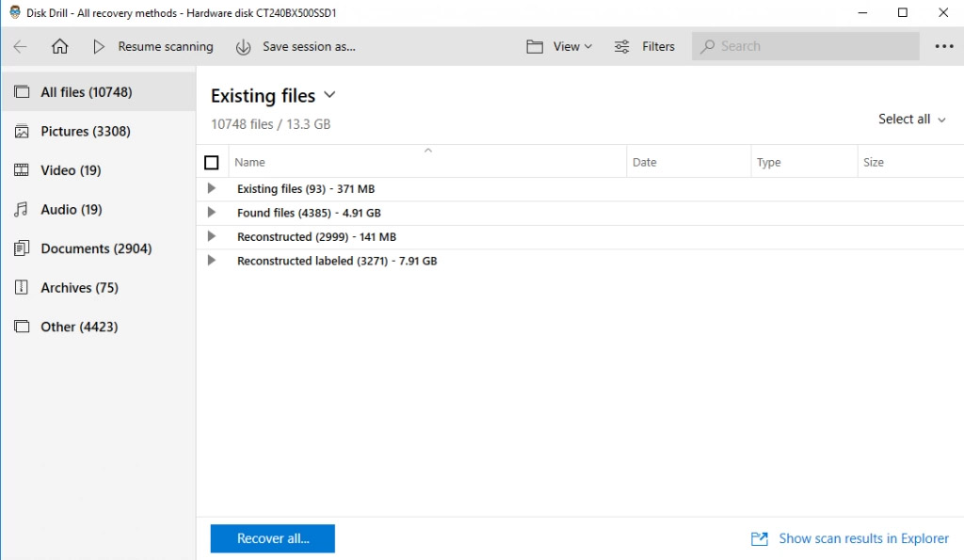Click the Audio music note icon
The image size is (964, 560).
tap(22, 210)
